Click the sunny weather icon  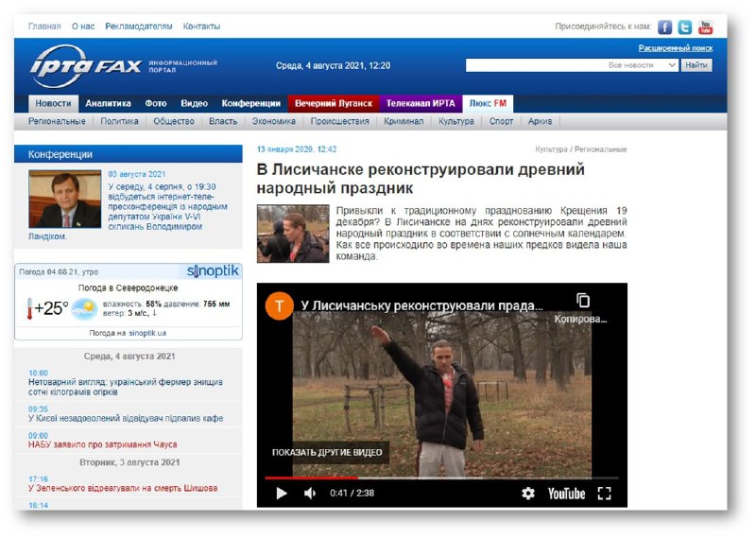(84, 309)
